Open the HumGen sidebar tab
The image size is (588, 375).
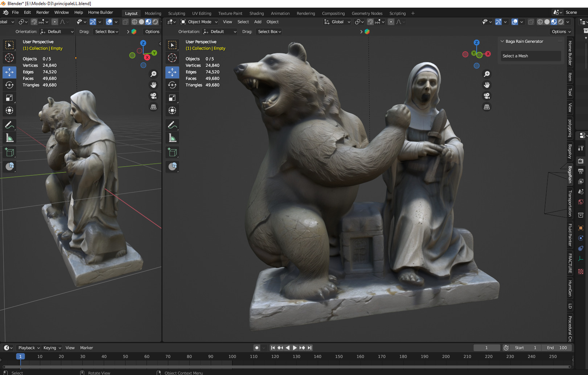pyautogui.click(x=570, y=289)
